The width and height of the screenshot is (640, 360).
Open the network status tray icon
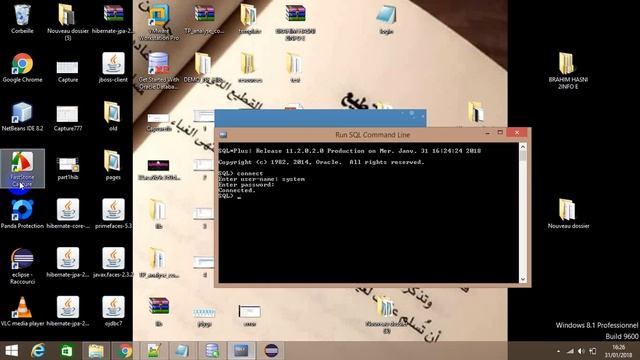570,351
